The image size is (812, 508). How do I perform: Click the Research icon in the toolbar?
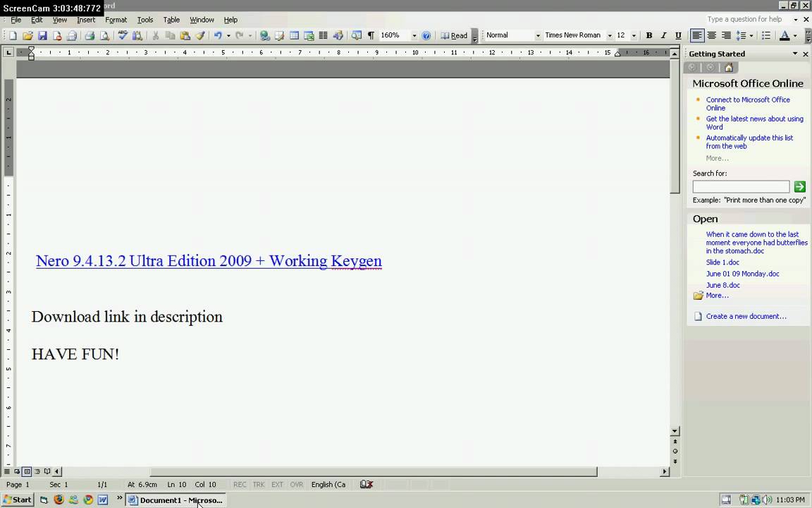click(137, 36)
